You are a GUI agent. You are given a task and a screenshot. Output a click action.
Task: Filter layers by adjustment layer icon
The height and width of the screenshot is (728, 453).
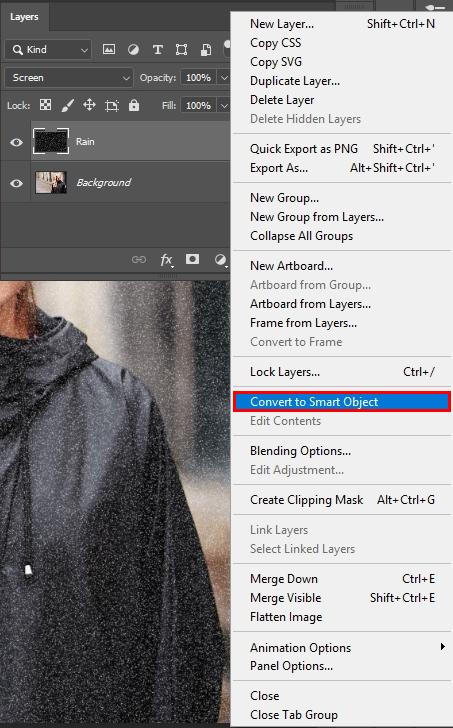point(133,49)
